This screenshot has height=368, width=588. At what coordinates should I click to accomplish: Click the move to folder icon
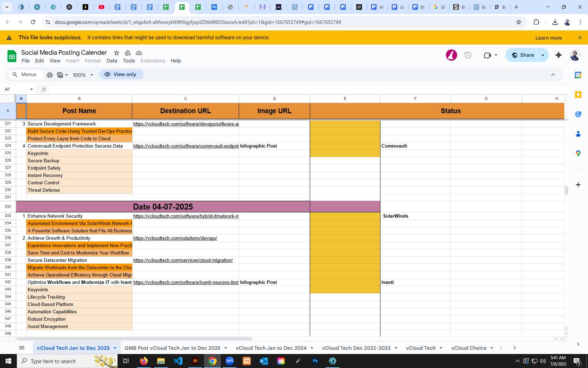128,53
